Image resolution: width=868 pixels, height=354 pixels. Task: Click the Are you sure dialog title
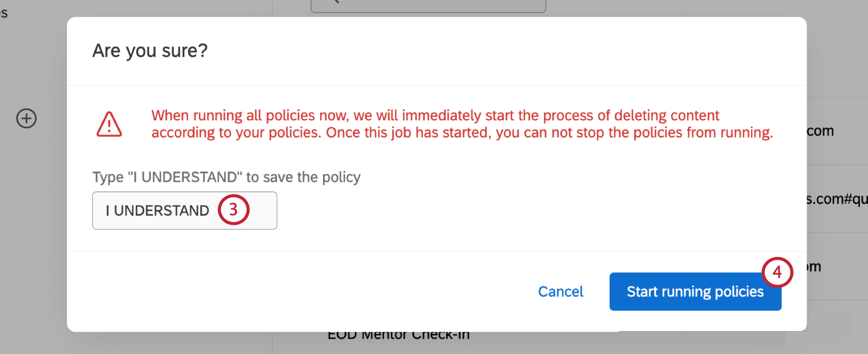click(x=150, y=50)
